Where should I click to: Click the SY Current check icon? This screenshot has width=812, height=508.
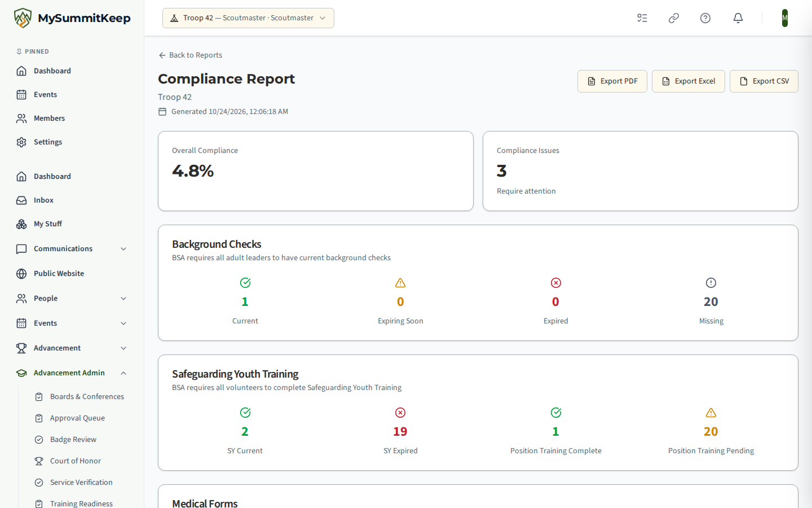coord(245,413)
